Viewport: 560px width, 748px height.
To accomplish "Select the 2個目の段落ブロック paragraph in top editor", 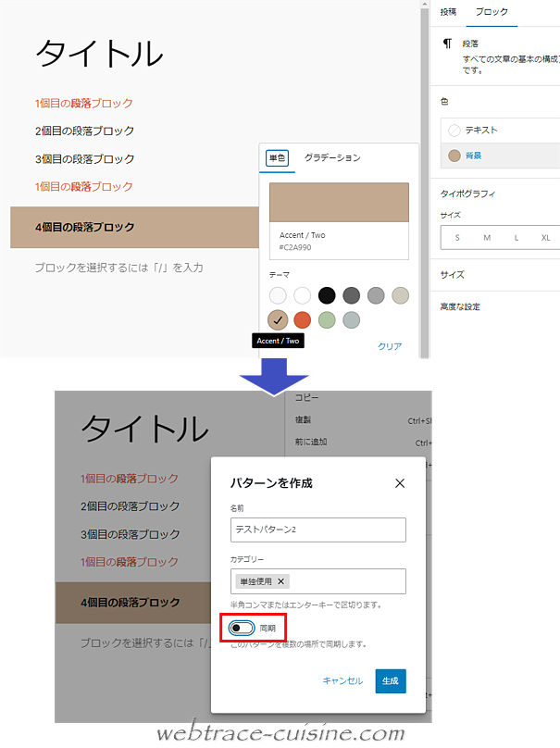I will (x=84, y=131).
